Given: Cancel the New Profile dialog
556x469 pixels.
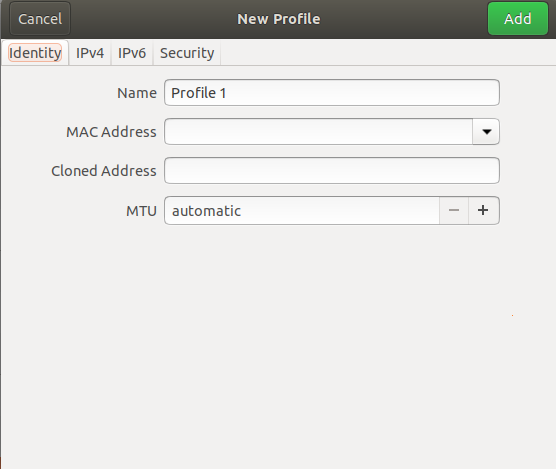Looking at the screenshot, I should click(x=40, y=18).
